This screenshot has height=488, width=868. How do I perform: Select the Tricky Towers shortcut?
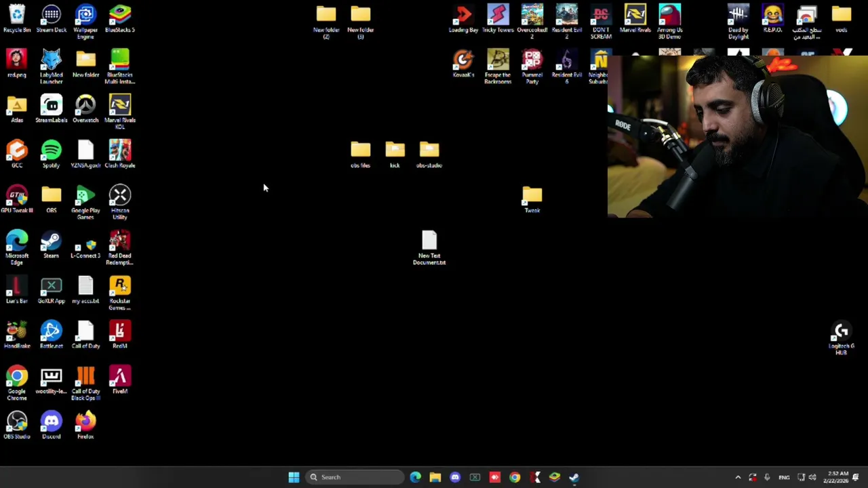point(498,19)
